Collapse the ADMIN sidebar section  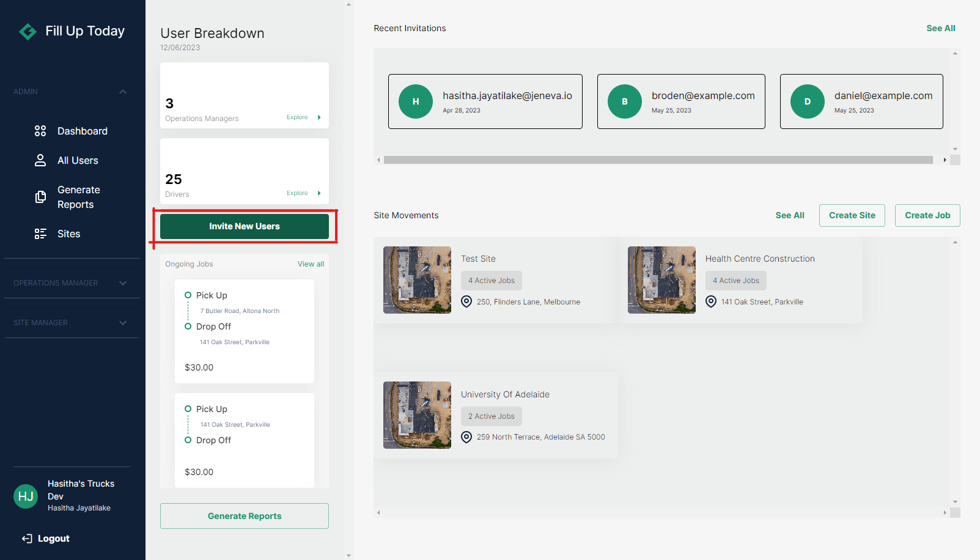(x=123, y=92)
